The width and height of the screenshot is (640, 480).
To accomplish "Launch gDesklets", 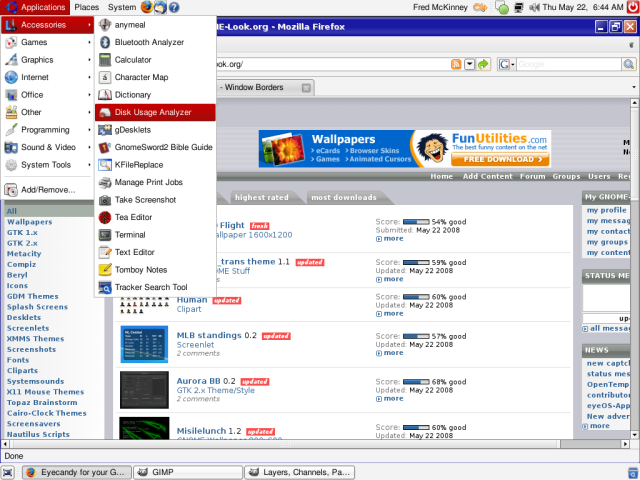I will point(155,130).
